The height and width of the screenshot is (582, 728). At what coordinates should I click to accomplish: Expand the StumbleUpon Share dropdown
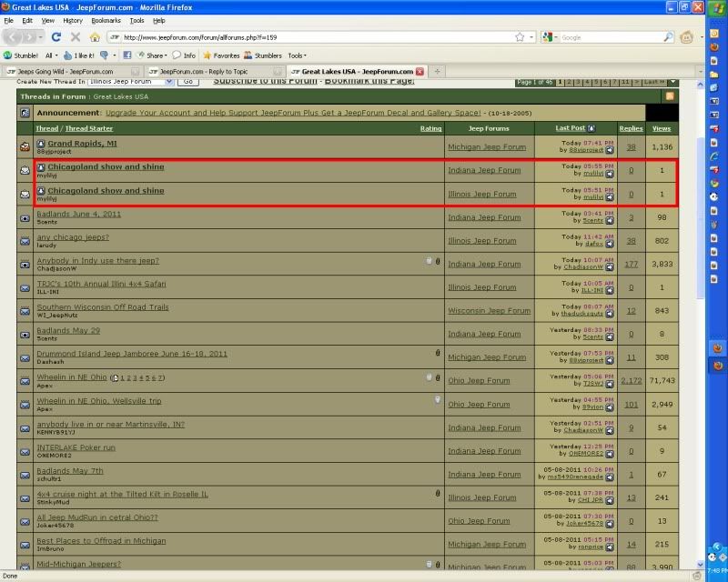[x=152, y=55]
